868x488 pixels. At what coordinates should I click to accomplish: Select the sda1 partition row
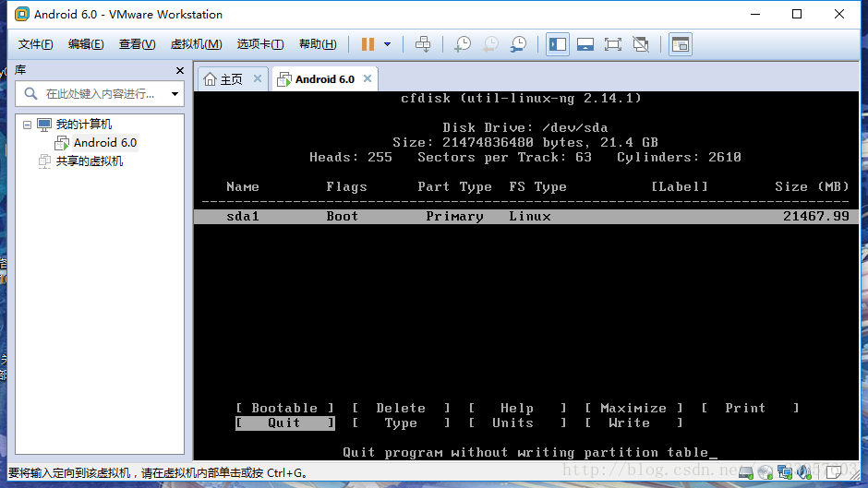point(526,217)
